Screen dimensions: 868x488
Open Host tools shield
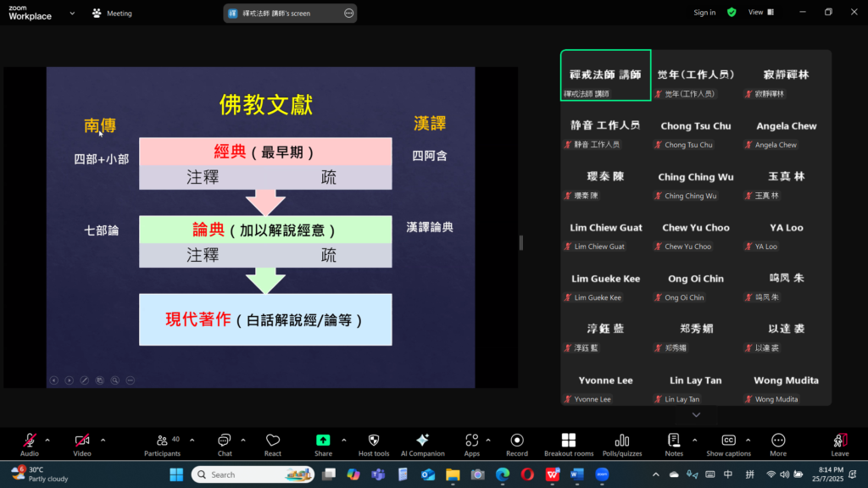(x=373, y=444)
